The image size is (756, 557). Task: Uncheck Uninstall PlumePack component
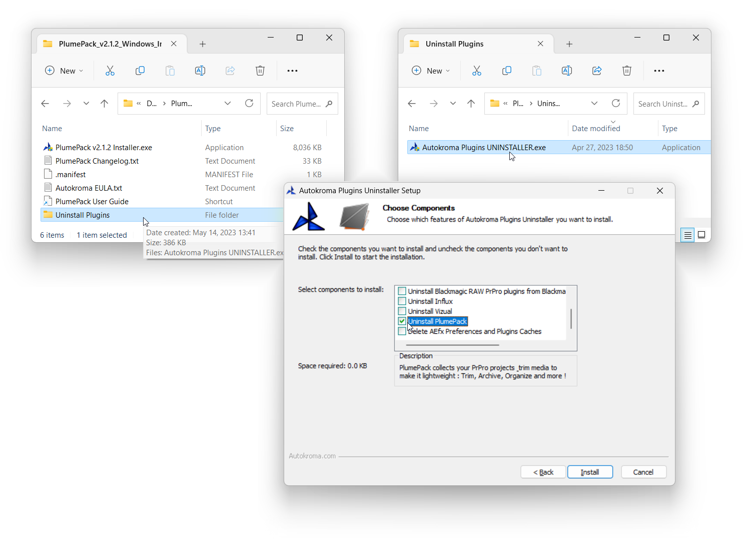tap(402, 321)
